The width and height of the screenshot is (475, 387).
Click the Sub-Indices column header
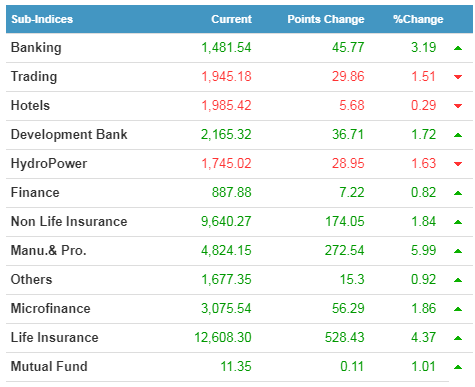[x=42, y=19]
